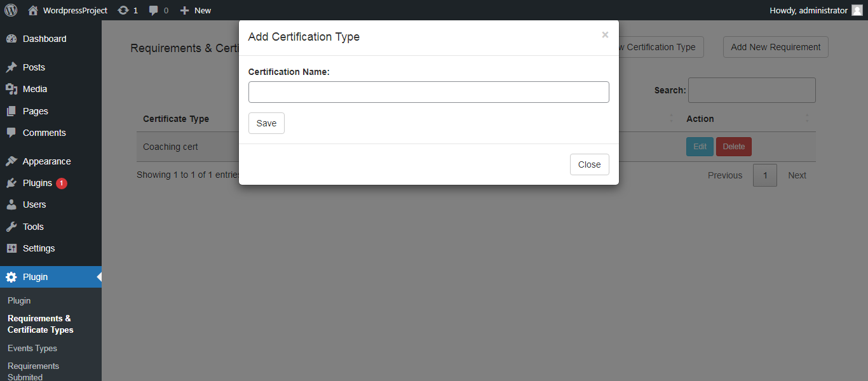Open the comments bubble in the admin bar
Screen dimensions: 868x381
coord(153,10)
